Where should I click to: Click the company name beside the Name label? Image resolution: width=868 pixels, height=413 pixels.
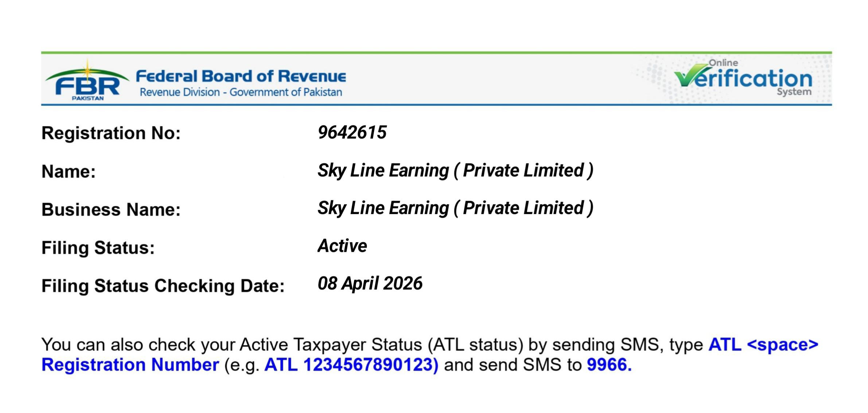(455, 171)
